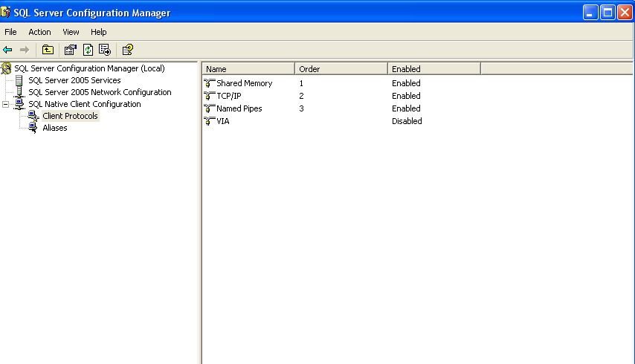Open the View menu

coord(71,32)
